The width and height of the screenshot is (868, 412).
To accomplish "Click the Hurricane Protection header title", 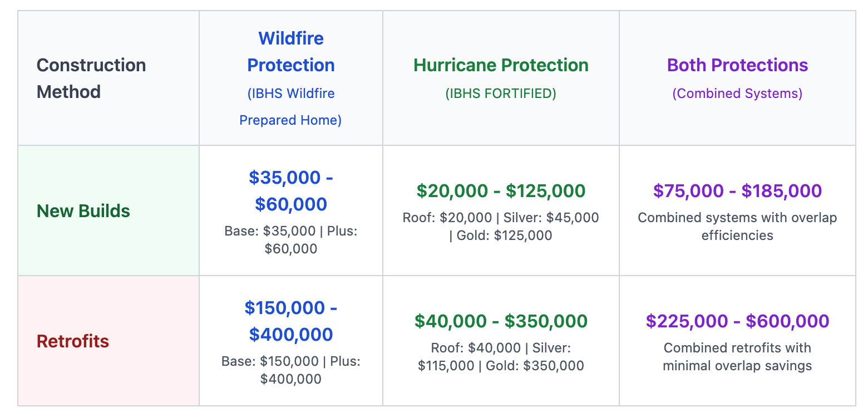I will (501, 65).
